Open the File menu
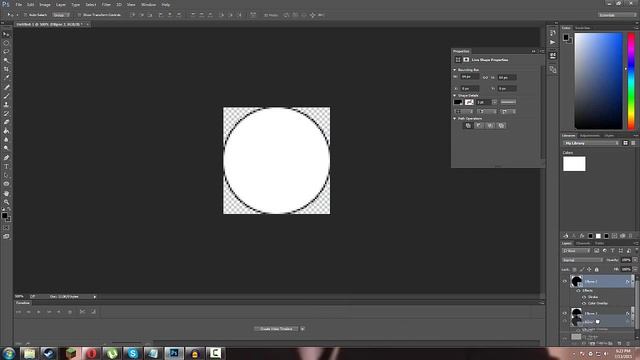 [x=19, y=4]
